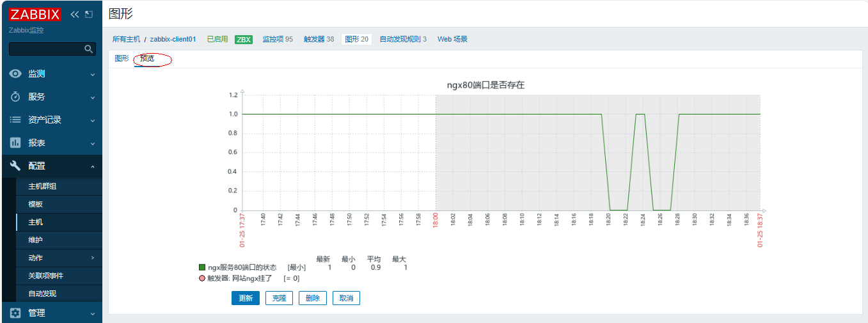868x323 pixels.
Task: Click the bar chart icon for 报表
Action: point(15,143)
